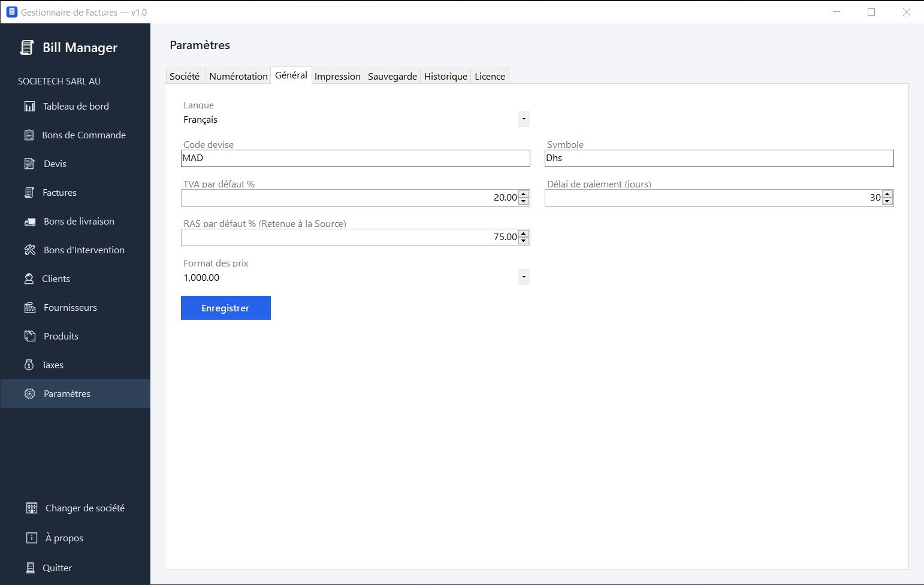This screenshot has width=924, height=585.
Task: Click Quitter to exit
Action: (x=76, y=568)
